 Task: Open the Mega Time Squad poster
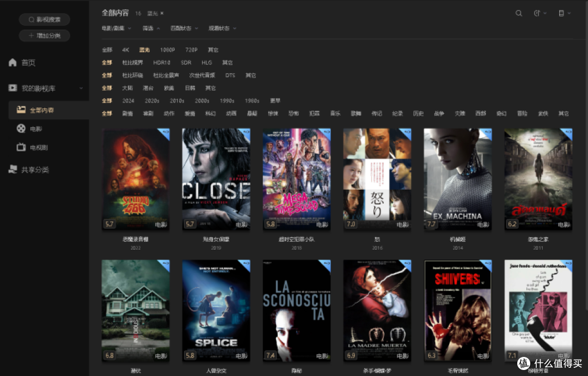coord(297,179)
